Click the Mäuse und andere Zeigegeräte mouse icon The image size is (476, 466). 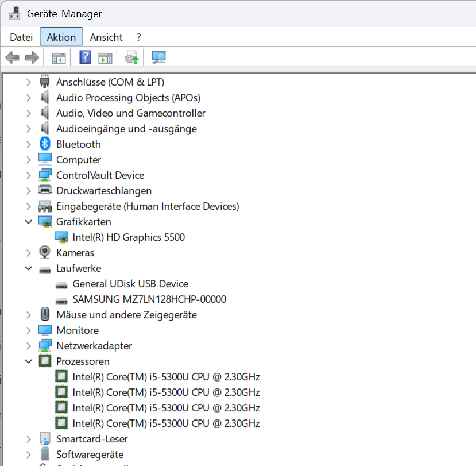(x=45, y=314)
